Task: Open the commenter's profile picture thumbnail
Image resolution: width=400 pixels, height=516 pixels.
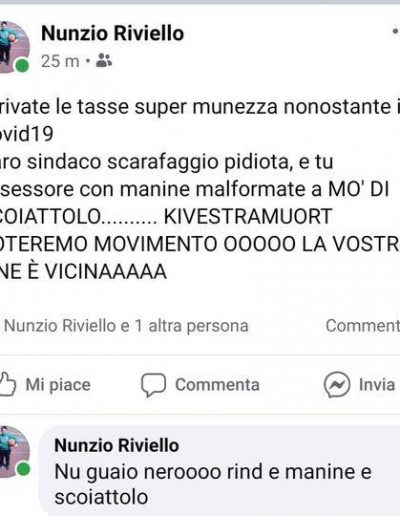Action: coord(13,451)
